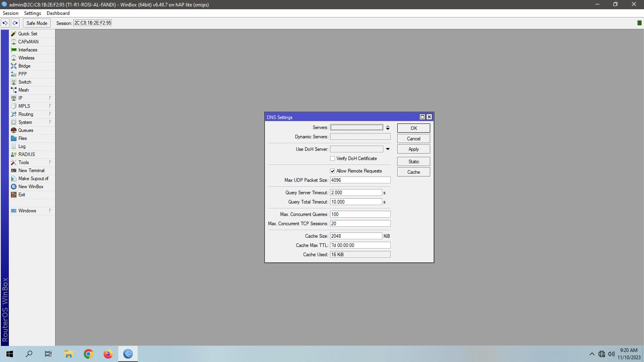The height and width of the screenshot is (362, 644).
Task: Open Files list
Action: tap(32, 138)
